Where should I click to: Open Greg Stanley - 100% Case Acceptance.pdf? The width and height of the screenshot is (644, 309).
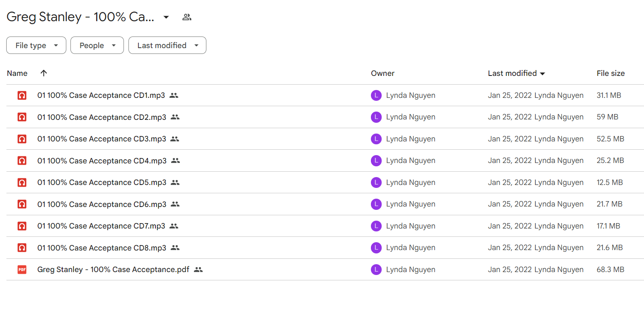click(113, 270)
